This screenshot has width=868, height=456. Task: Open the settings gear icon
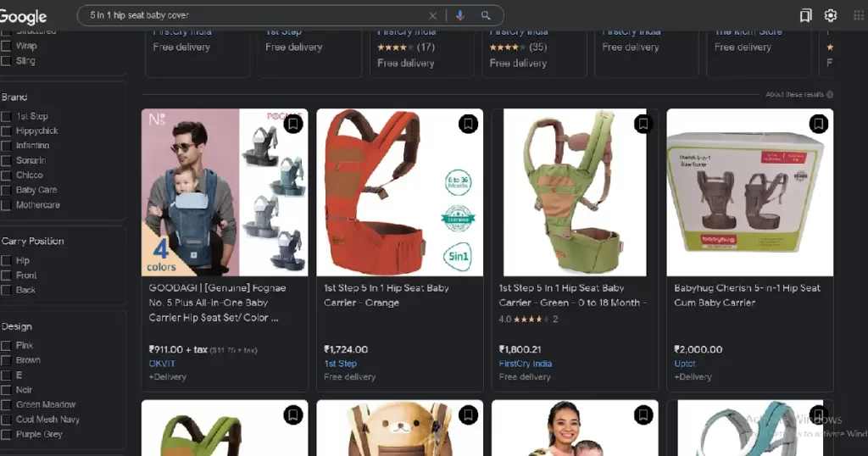(831, 15)
